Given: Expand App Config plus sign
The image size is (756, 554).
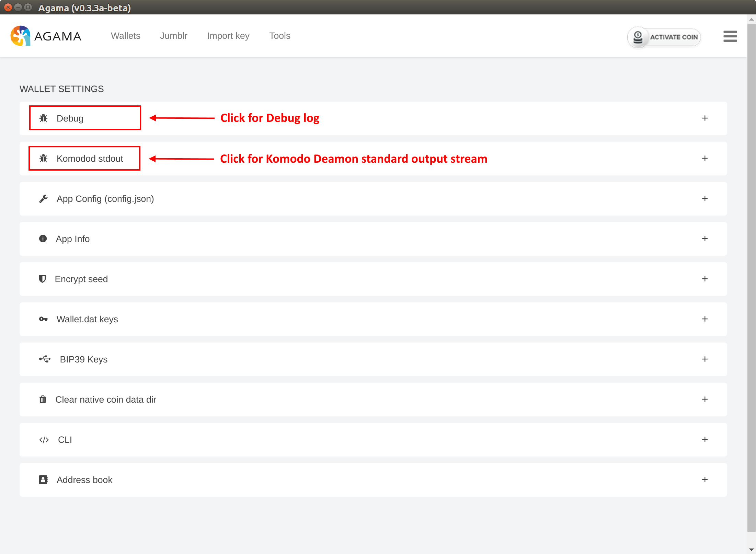Looking at the screenshot, I should click(705, 198).
